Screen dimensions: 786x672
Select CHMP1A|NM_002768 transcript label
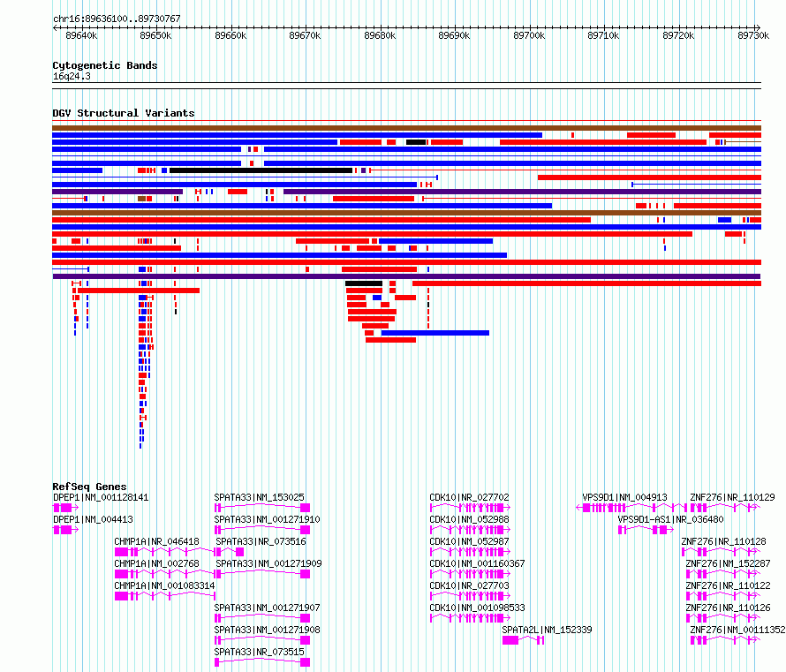[x=156, y=563]
